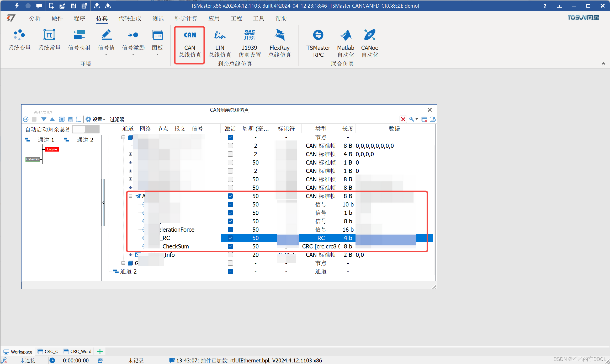Image resolution: width=610 pixels, height=364 pixels.
Task: Open the message comment icon in title bar
Action: click(39, 6)
